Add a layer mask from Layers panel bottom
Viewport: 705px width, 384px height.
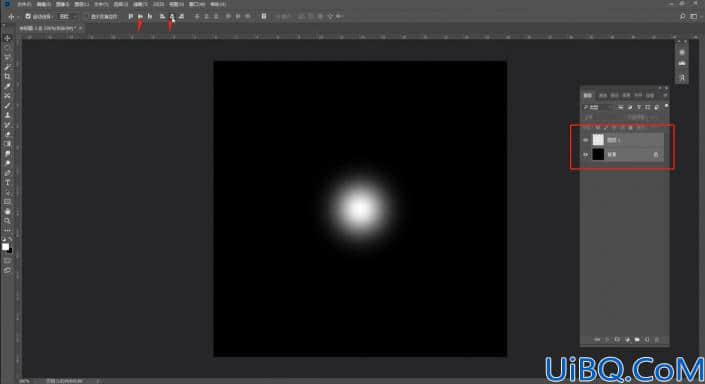click(x=617, y=339)
